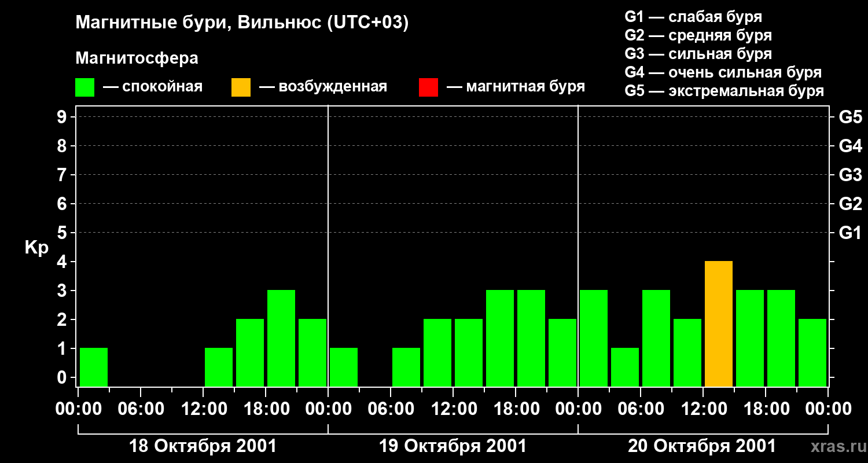The width and height of the screenshot is (868, 463).
Task: Click the legend text "— магнитная буря"
Action: 516,87
